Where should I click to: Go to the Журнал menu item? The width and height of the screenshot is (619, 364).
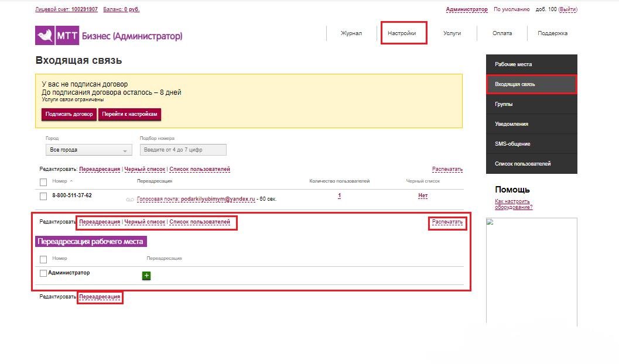(x=351, y=33)
